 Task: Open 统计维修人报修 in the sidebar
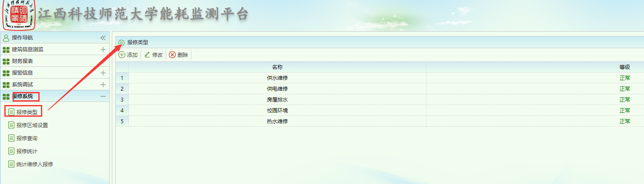click(34, 164)
